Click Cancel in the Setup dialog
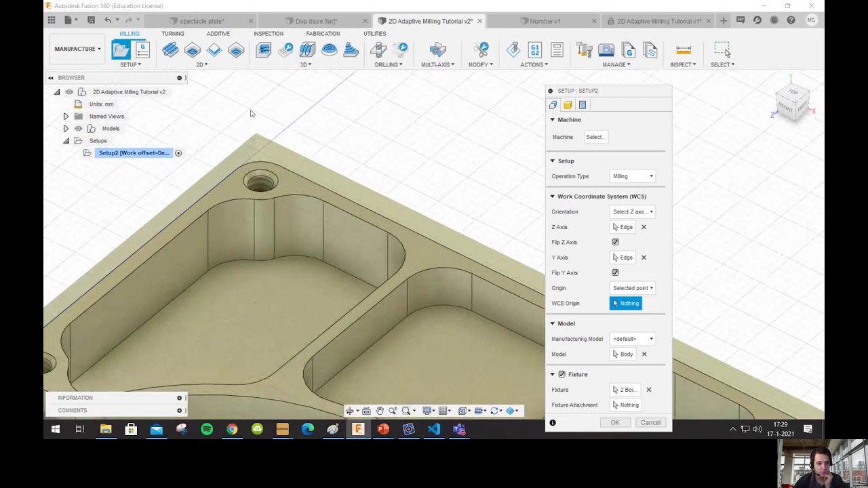 [650, 423]
